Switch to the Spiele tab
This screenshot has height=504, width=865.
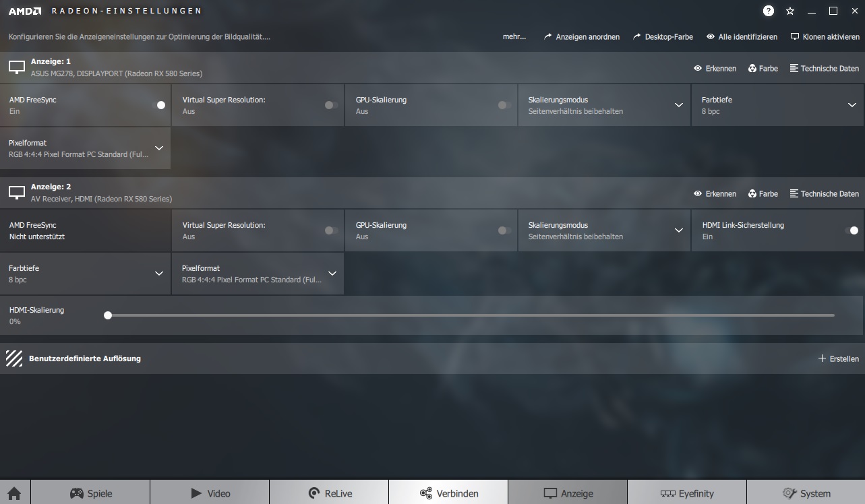(x=90, y=493)
